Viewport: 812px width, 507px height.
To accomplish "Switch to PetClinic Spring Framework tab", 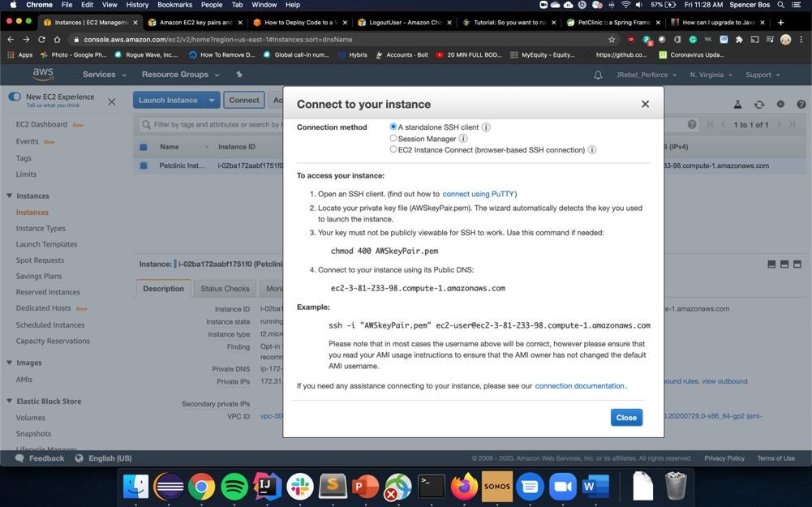I will [613, 22].
